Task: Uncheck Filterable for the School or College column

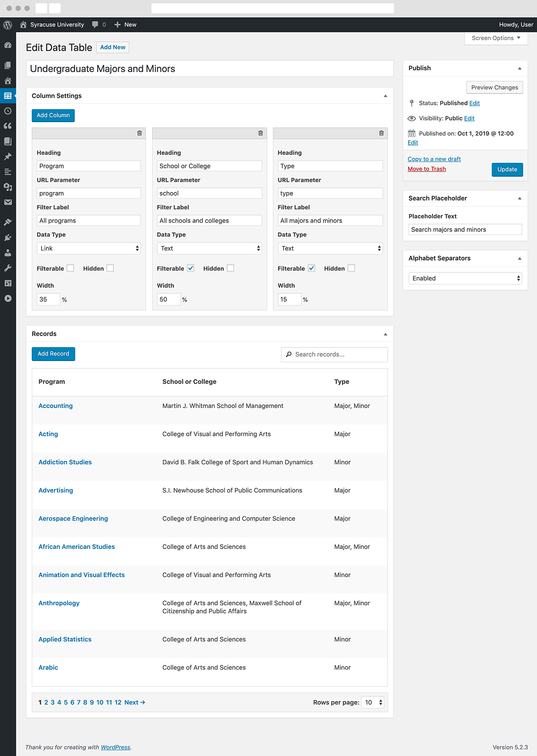Action: pyautogui.click(x=191, y=268)
